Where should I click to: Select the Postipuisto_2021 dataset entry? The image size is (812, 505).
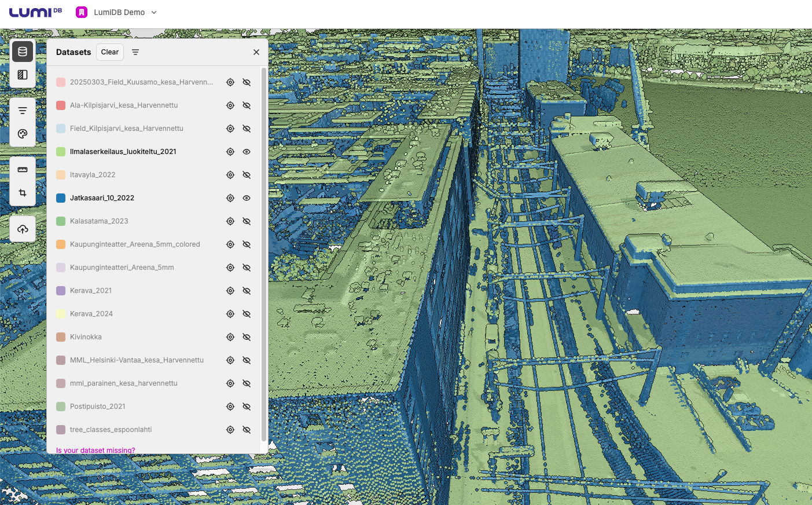(97, 407)
